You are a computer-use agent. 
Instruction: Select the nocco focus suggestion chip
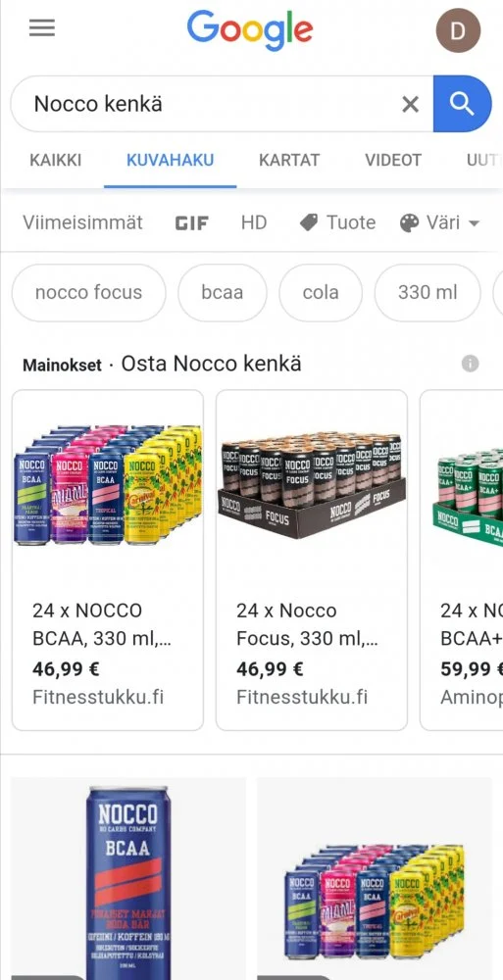coord(89,292)
